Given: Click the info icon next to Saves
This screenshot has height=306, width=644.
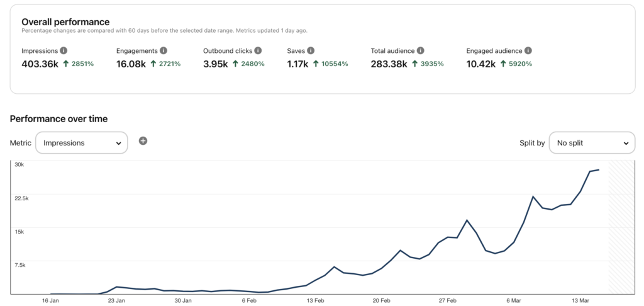Looking at the screenshot, I should [x=311, y=50].
